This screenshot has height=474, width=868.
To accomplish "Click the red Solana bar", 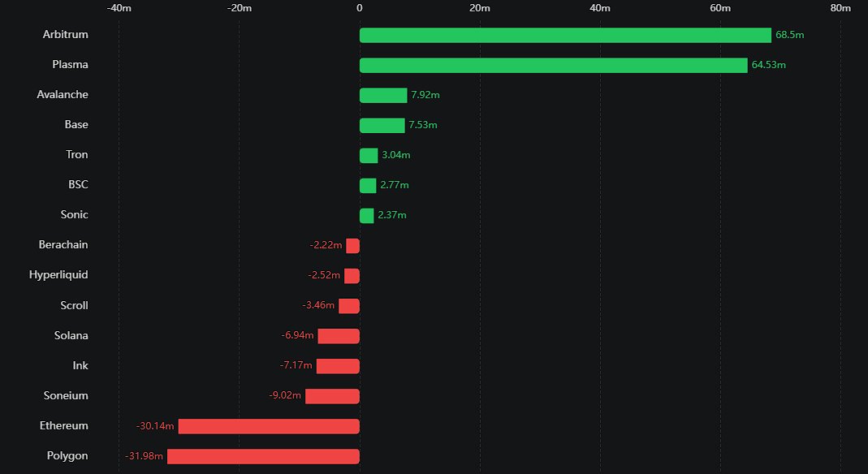I will tap(339, 336).
